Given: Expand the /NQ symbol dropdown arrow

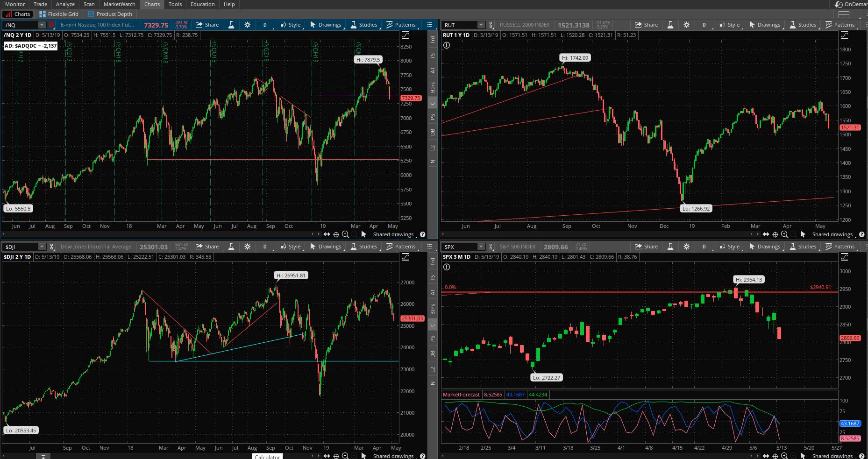Looking at the screenshot, I should pyautogui.click(x=42, y=25).
